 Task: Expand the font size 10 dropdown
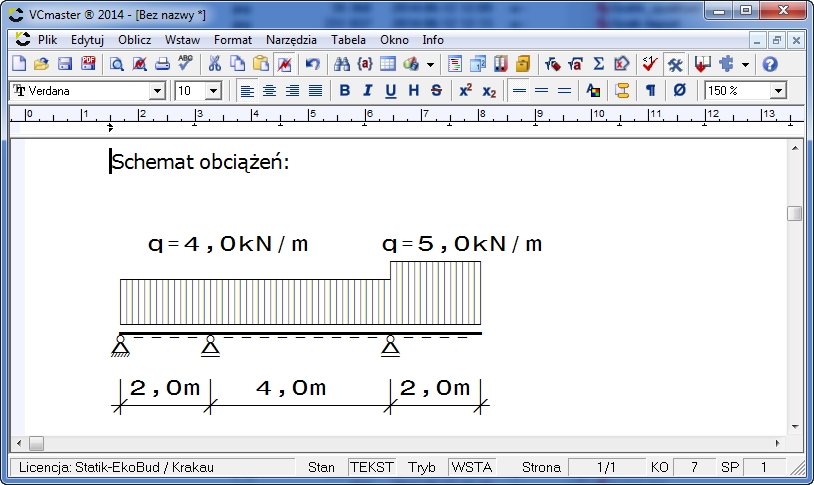213,91
